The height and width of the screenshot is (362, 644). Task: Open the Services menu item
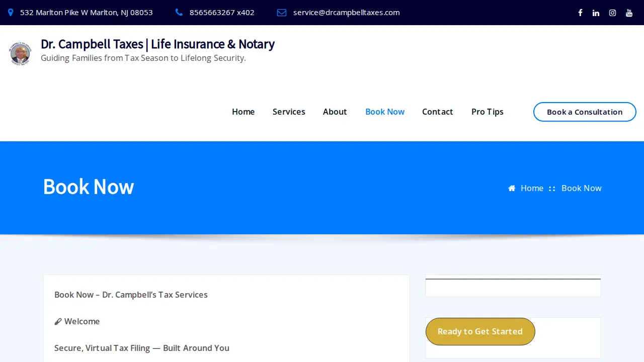(289, 112)
